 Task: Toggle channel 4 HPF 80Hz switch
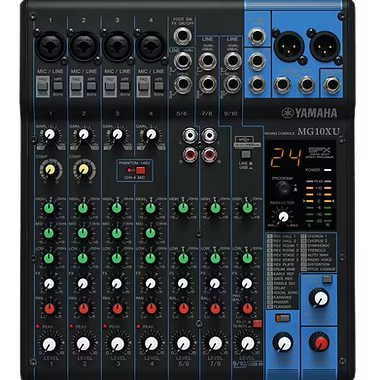pos(159,86)
